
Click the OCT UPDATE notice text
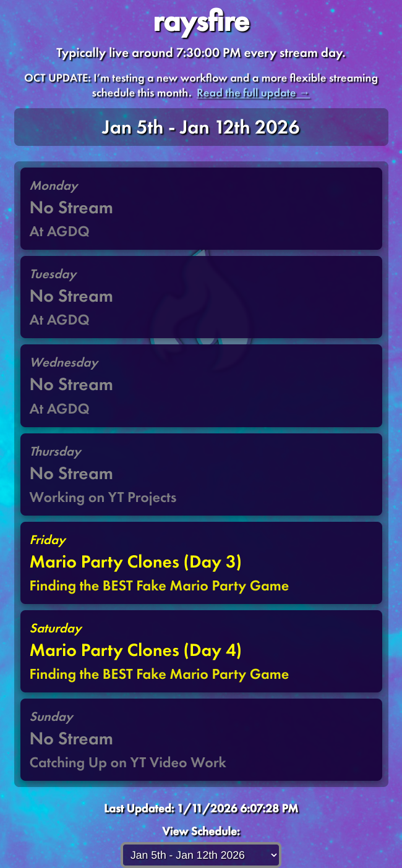coord(201,79)
